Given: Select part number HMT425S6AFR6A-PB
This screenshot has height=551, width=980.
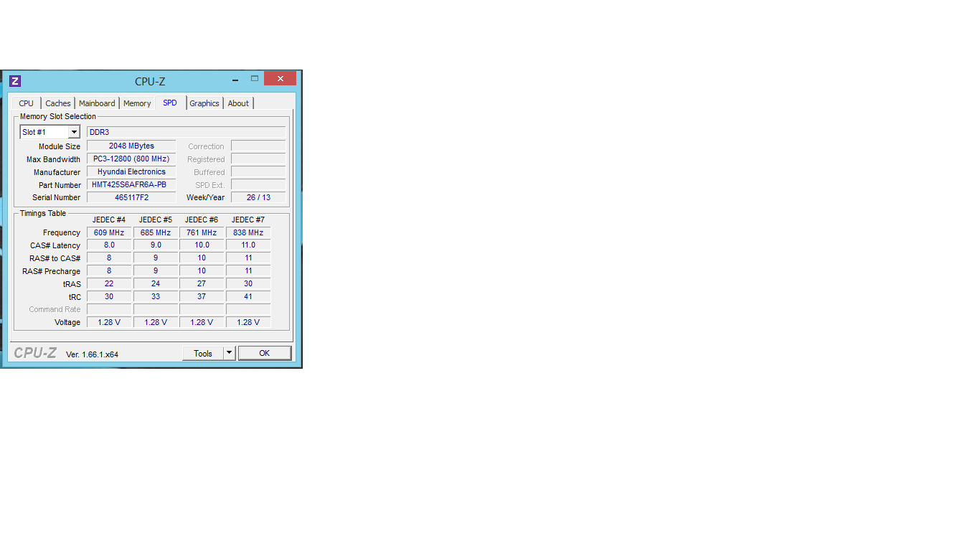Looking at the screenshot, I should coord(131,184).
